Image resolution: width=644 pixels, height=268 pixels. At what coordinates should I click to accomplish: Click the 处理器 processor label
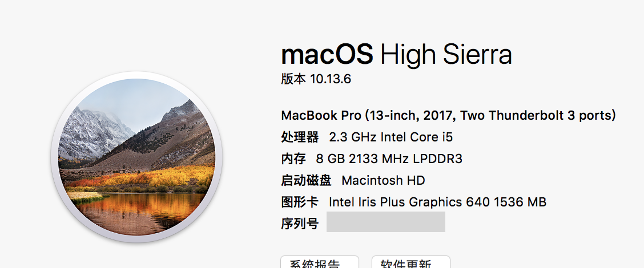pos(300,137)
